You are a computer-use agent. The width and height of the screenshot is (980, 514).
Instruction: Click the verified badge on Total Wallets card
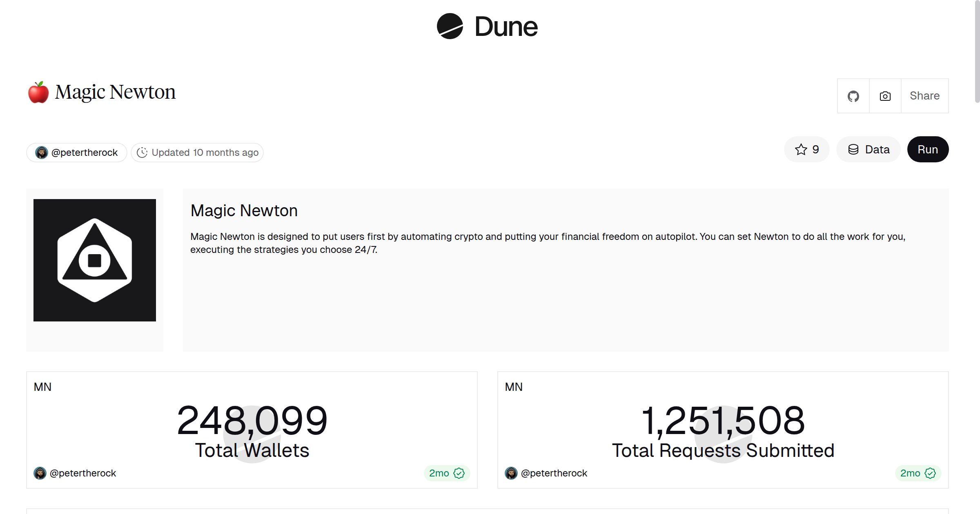(459, 473)
